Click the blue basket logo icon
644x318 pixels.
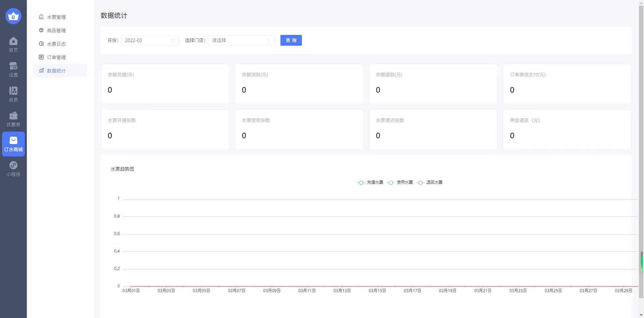pyautogui.click(x=13, y=16)
